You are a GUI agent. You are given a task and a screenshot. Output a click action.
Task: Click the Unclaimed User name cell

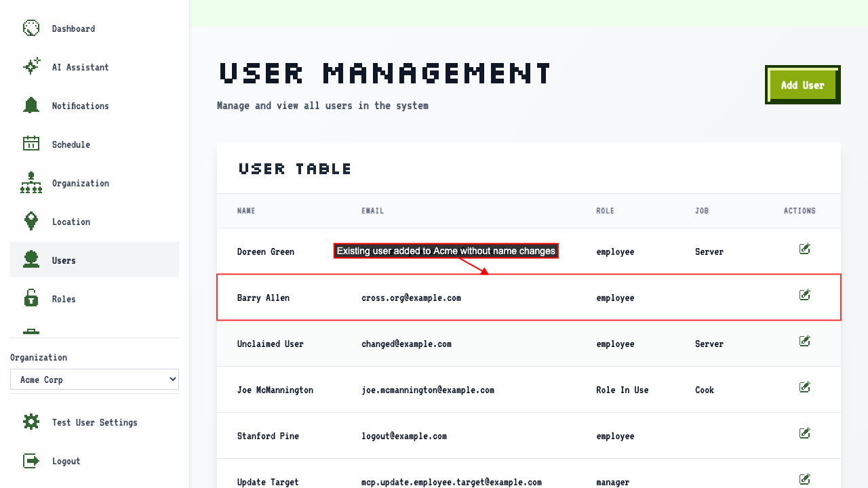(x=271, y=344)
